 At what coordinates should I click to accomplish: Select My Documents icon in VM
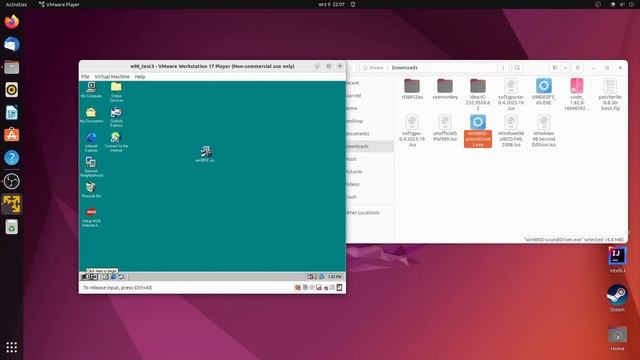click(x=91, y=115)
